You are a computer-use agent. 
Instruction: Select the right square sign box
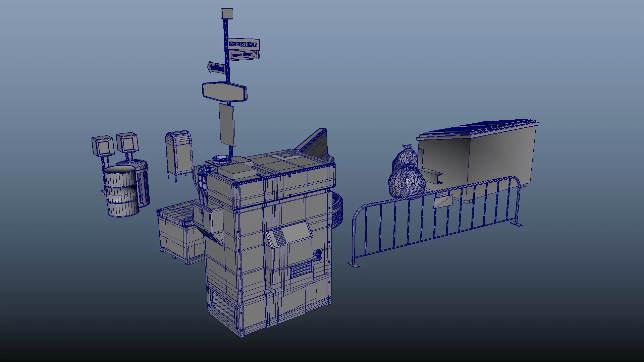tap(127, 143)
